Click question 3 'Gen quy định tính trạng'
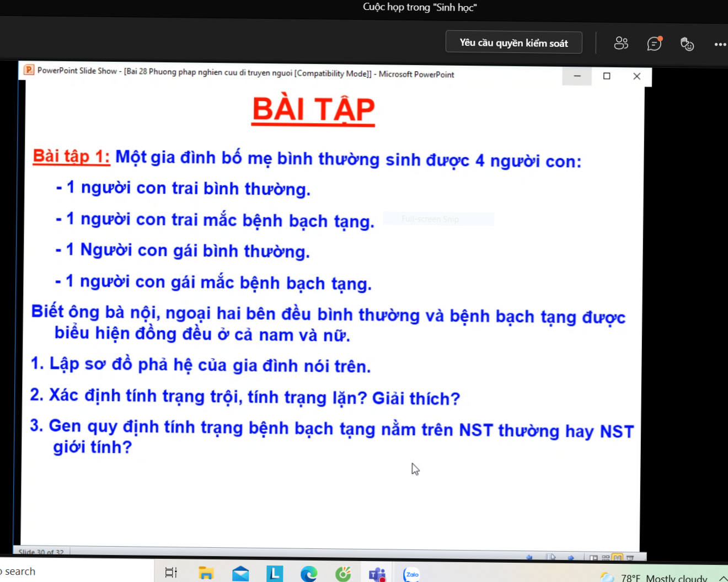Screen dimensions: 728x582 (x=332, y=436)
